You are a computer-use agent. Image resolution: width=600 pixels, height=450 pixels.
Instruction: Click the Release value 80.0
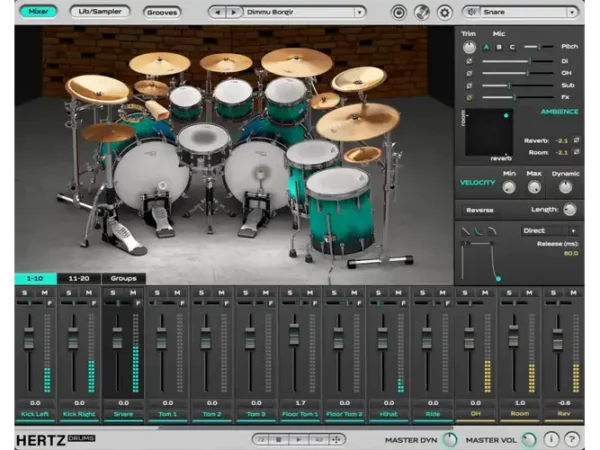pyautogui.click(x=571, y=253)
